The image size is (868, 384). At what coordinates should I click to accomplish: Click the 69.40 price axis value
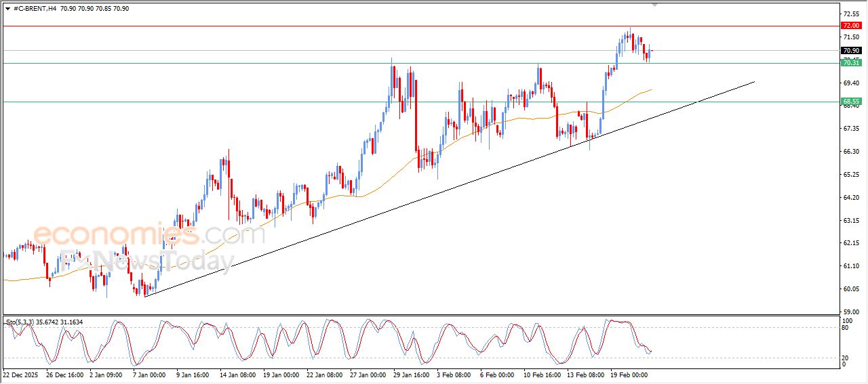[850, 83]
